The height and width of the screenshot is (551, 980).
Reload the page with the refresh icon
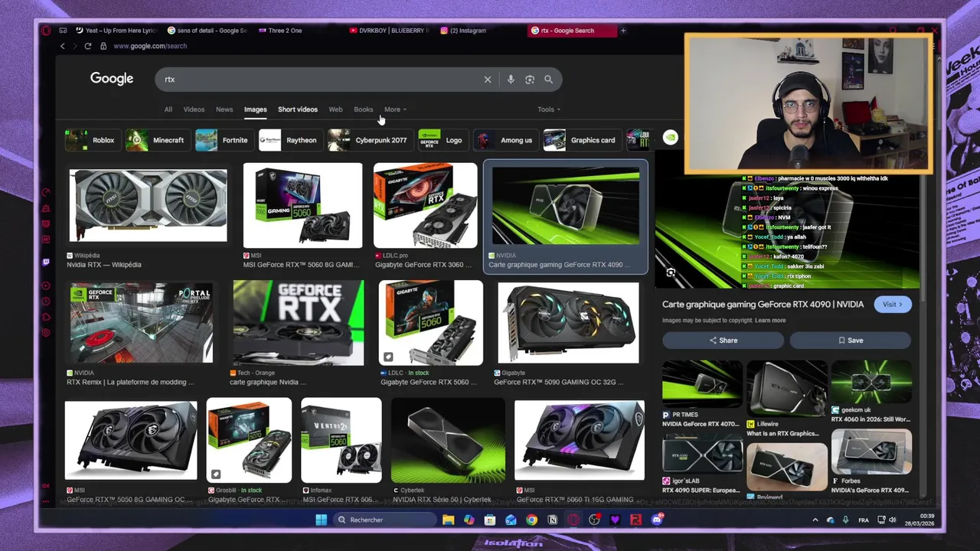pyautogui.click(x=88, y=46)
